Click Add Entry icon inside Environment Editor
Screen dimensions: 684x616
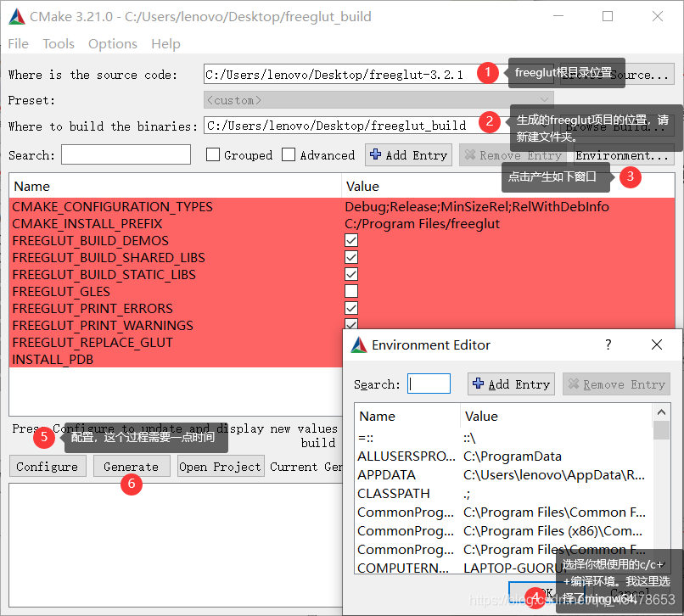(477, 384)
